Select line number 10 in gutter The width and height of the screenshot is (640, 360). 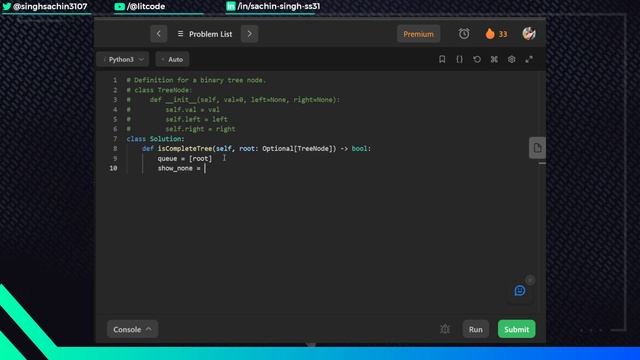tap(113, 168)
